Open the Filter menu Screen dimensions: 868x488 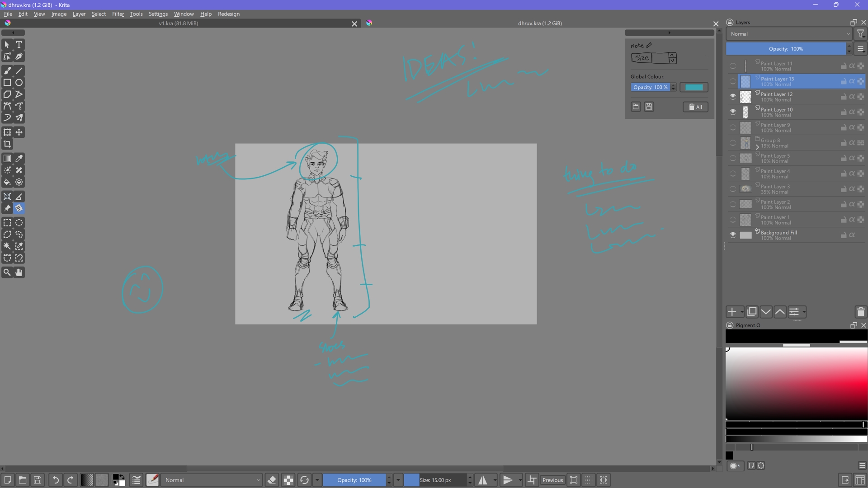[118, 14]
